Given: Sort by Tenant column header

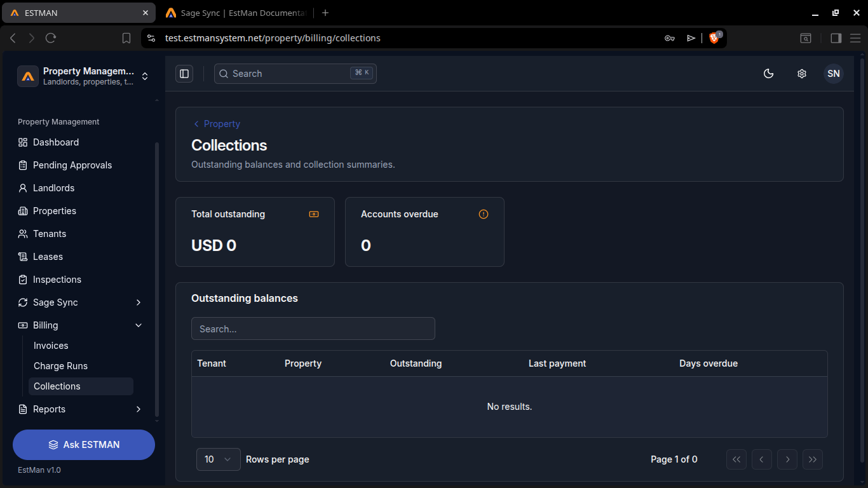Looking at the screenshot, I should tap(212, 363).
